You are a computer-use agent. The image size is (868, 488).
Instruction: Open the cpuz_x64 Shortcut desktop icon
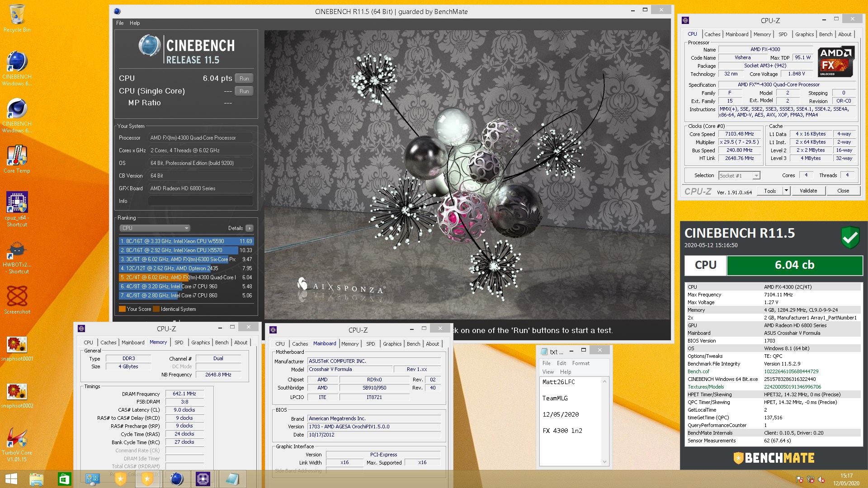17,209
